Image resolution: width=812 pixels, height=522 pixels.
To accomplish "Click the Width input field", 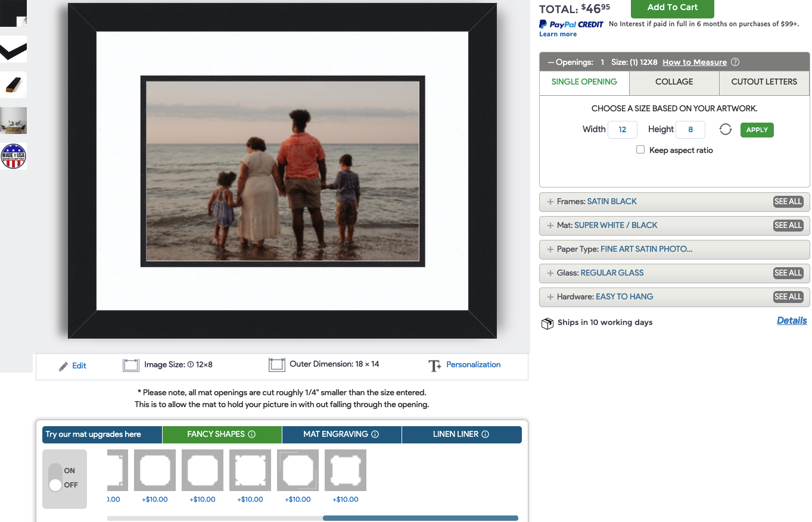I will point(622,130).
